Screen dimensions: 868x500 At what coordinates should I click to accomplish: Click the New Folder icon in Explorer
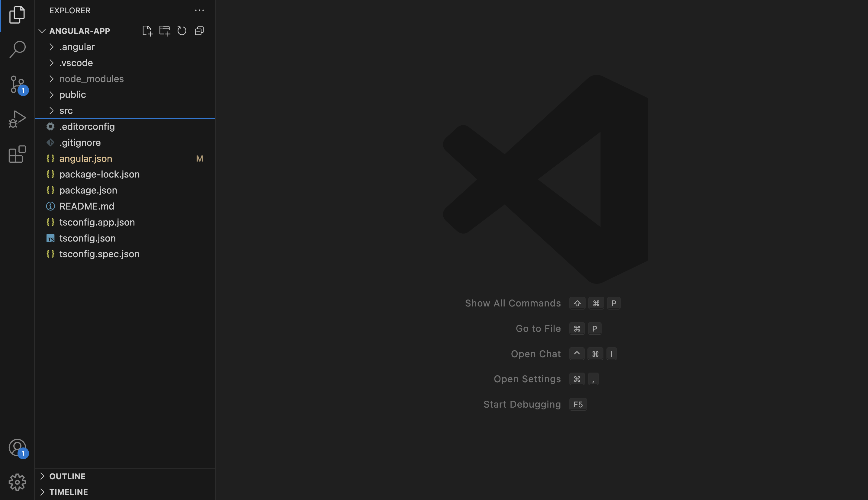(x=165, y=31)
